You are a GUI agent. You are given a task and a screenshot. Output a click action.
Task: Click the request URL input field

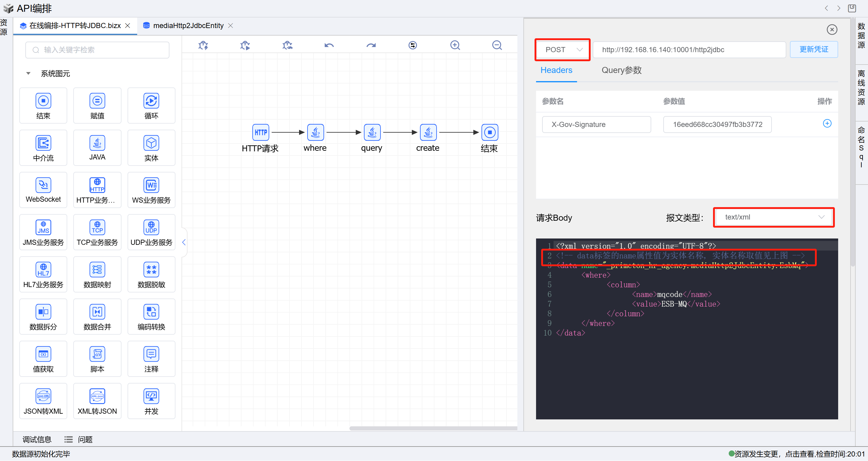click(689, 50)
